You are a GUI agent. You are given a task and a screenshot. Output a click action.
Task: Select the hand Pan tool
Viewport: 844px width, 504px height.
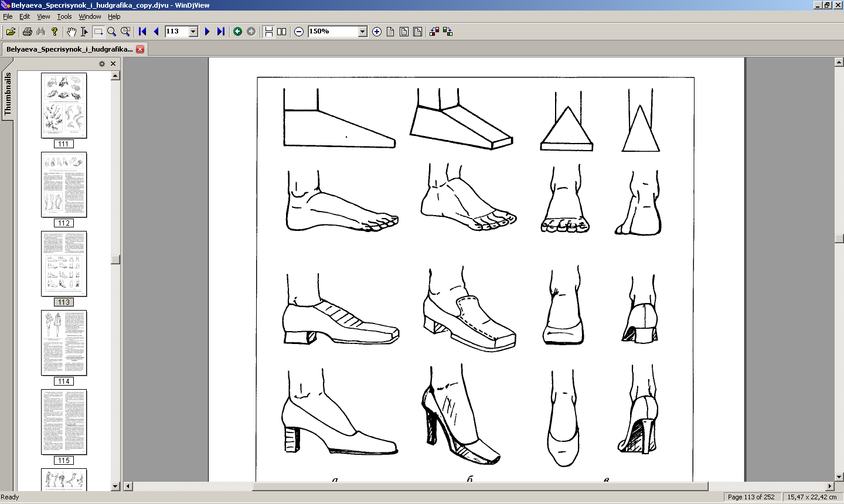tap(71, 32)
